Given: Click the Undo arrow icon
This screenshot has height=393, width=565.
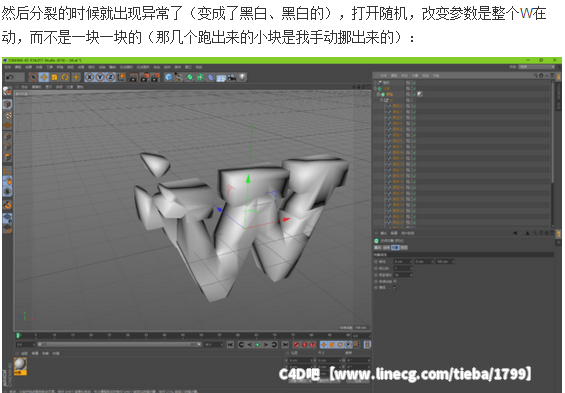Looking at the screenshot, I should 10,77.
